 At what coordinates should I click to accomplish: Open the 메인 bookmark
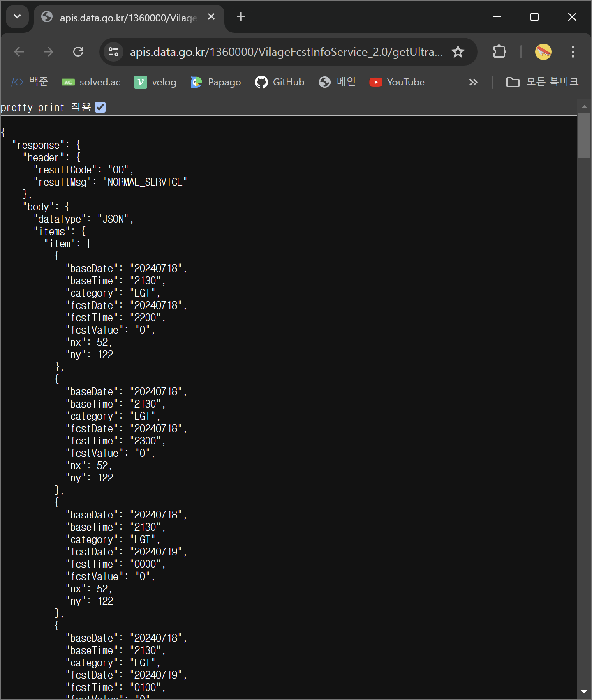pyautogui.click(x=337, y=82)
